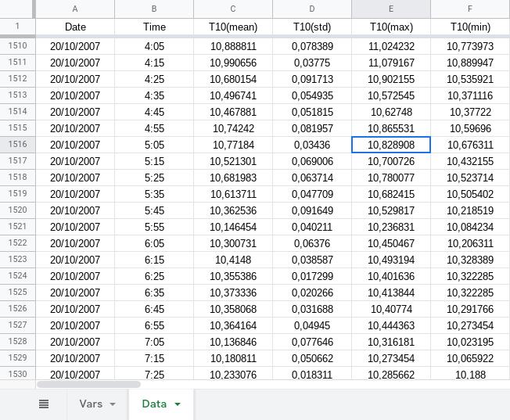Image resolution: width=510 pixels, height=420 pixels.
Task: Click cell with value 0,03436
Action: point(312,145)
